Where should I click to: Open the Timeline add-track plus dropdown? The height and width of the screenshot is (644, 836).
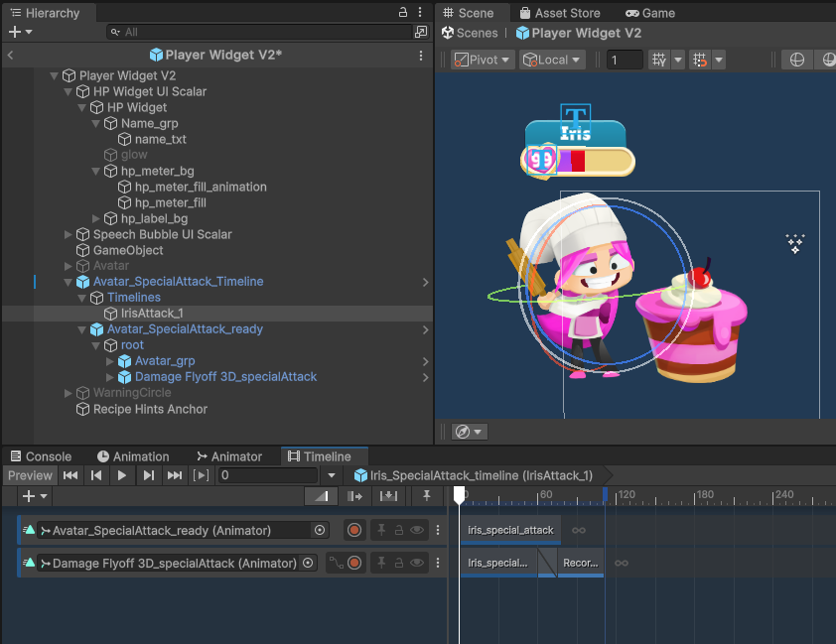[35, 496]
